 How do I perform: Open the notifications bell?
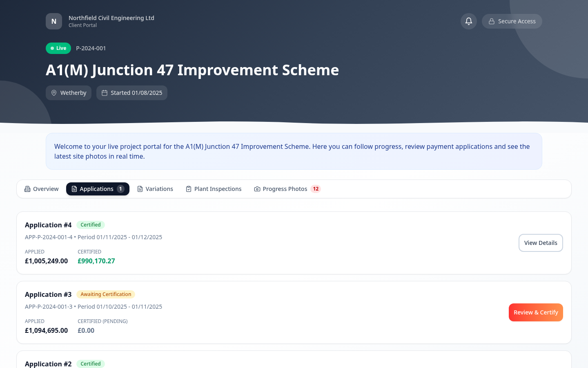tap(469, 21)
